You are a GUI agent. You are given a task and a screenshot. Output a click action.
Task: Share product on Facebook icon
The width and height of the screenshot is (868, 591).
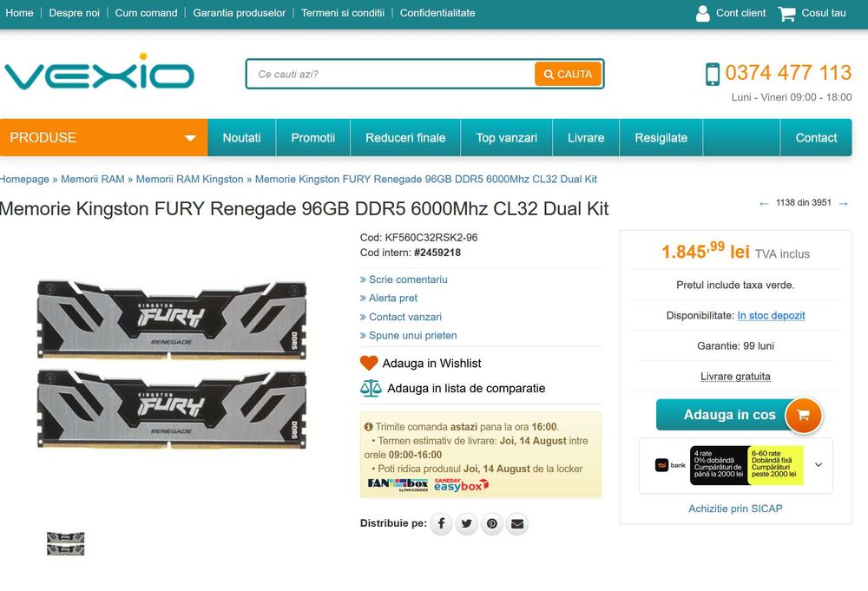[441, 523]
